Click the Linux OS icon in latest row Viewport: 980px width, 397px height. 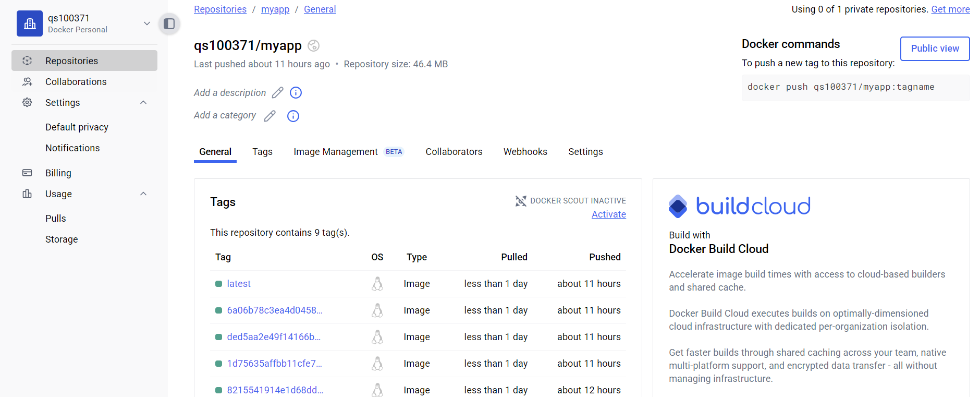pos(377,284)
